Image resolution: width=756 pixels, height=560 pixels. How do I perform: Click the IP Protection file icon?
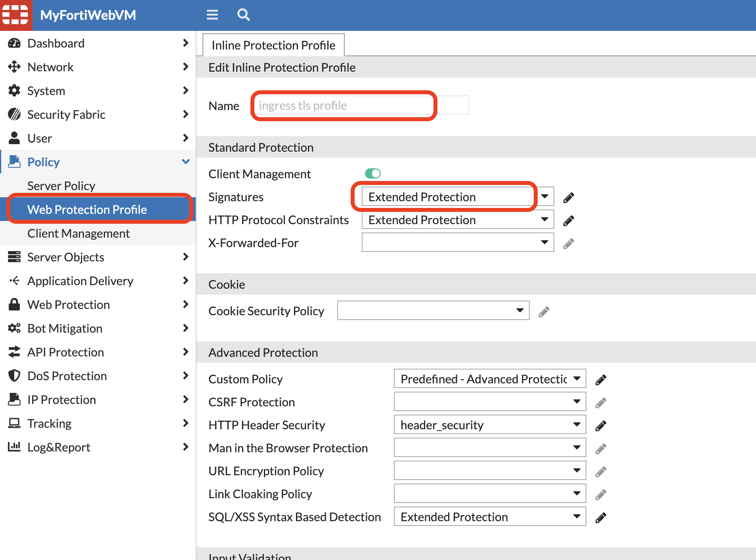tap(14, 400)
